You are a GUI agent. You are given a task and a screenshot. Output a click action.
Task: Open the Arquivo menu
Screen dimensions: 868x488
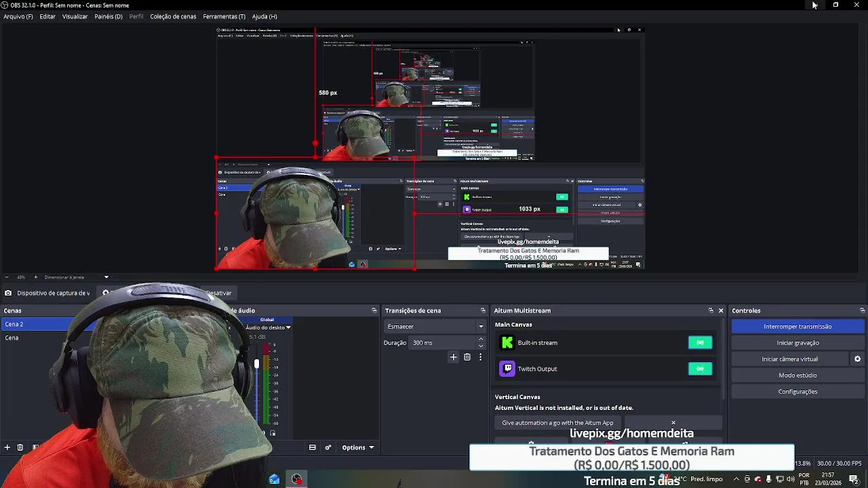click(18, 16)
